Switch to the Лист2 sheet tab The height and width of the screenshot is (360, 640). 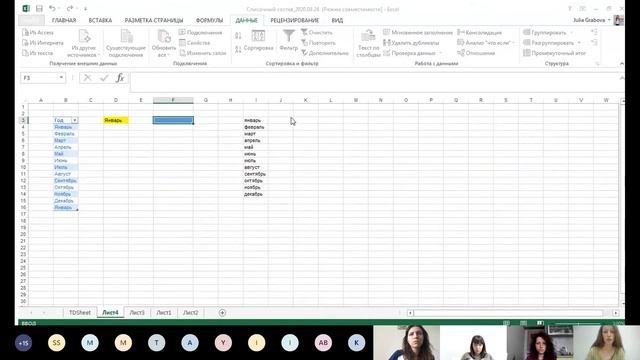click(x=191, y=313)
